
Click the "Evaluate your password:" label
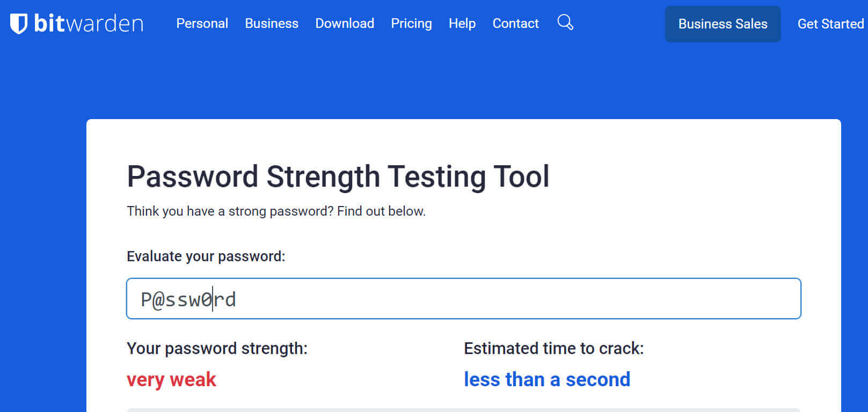pos(206,256)
